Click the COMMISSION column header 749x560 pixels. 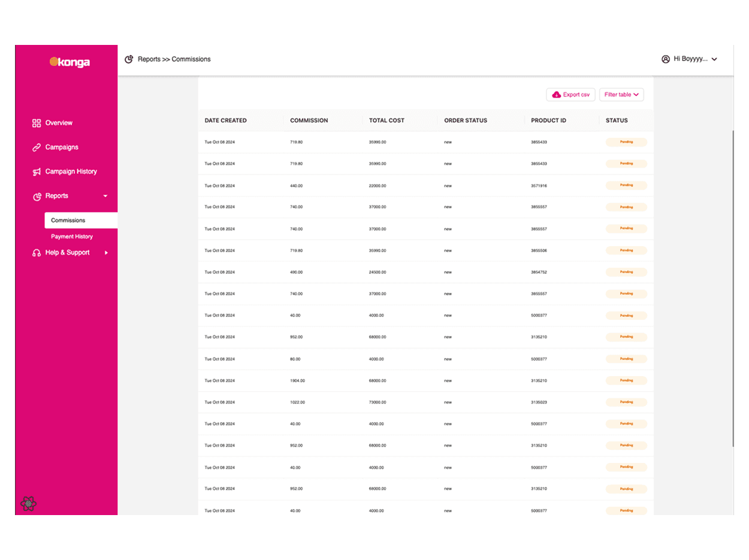pyautogui.click(x=309, y=120)
